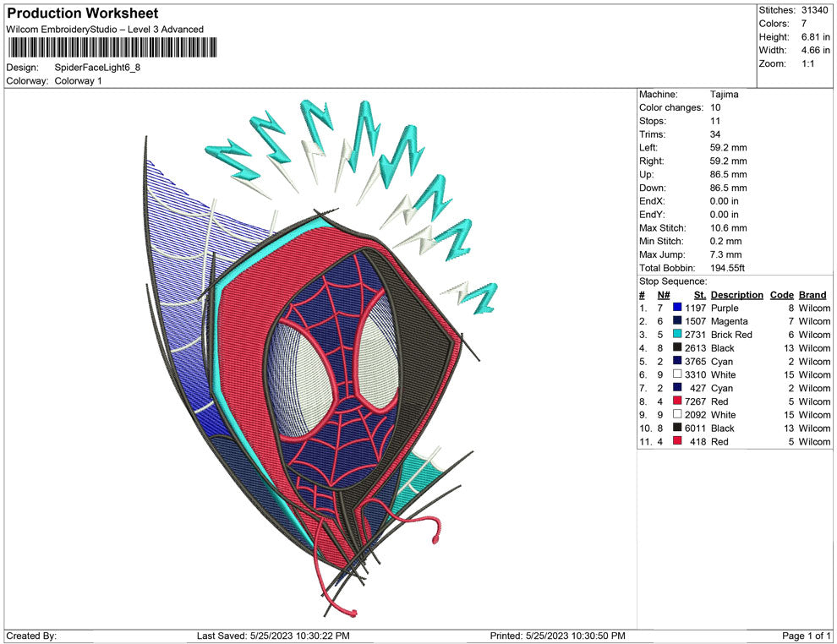Select the Colors value '7'
Screen dimensions: 837x644
click(x=804, y=24)
